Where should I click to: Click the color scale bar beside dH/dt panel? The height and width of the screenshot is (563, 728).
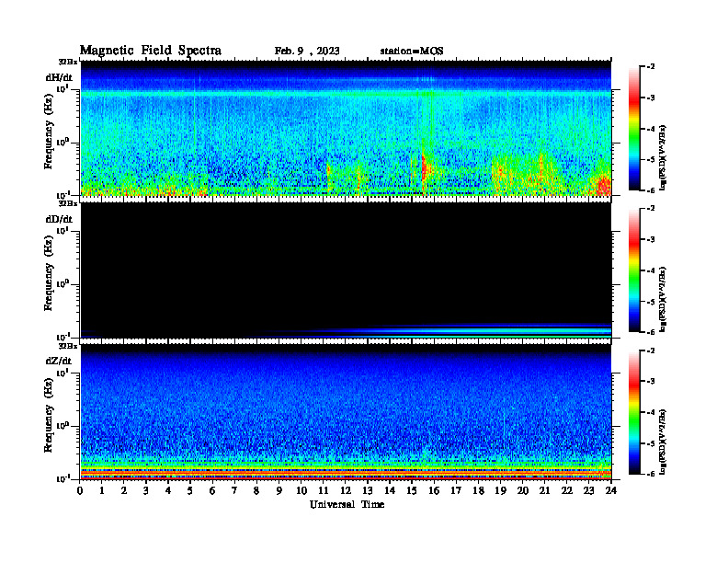634,129
